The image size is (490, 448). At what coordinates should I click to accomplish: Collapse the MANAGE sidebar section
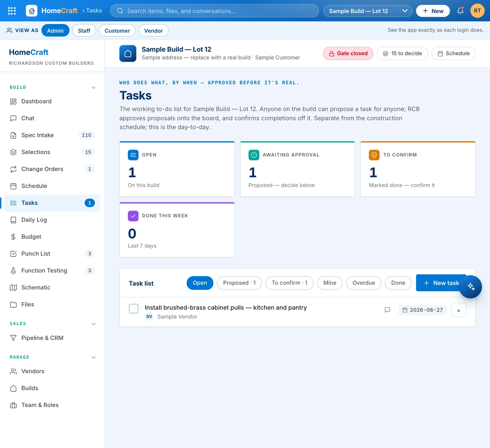[94, 357]
